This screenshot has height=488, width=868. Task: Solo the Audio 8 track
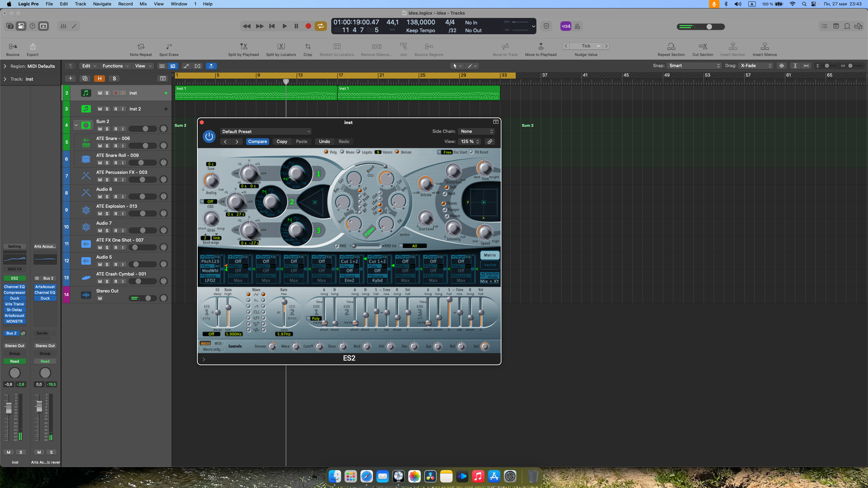point(107,197)
